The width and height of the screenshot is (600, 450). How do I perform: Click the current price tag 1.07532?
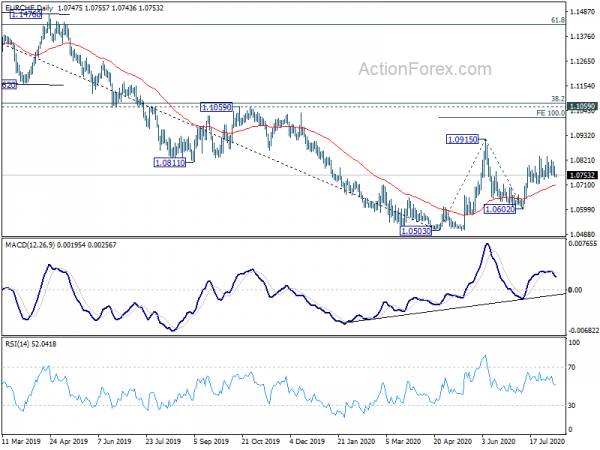click(x=581, y=175)
